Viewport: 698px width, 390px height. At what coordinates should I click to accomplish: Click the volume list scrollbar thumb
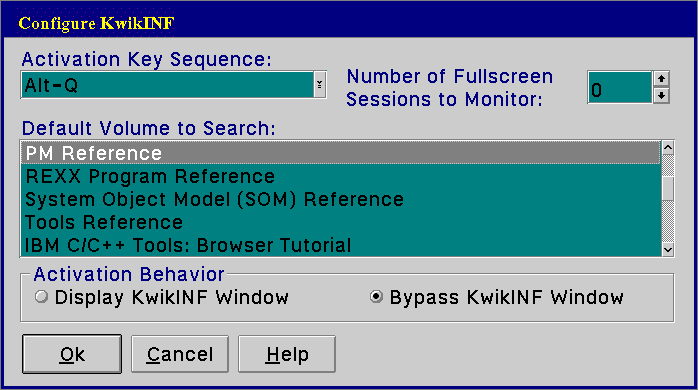[668, 188]
